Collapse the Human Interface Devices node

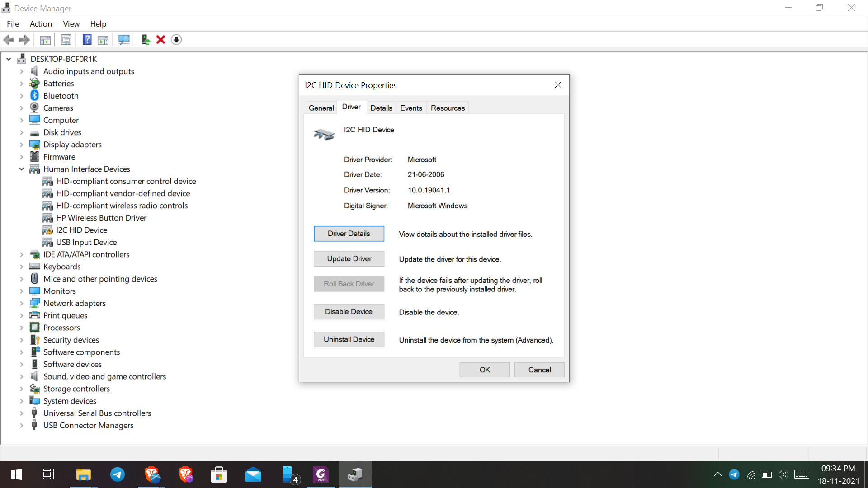point(21,169)
